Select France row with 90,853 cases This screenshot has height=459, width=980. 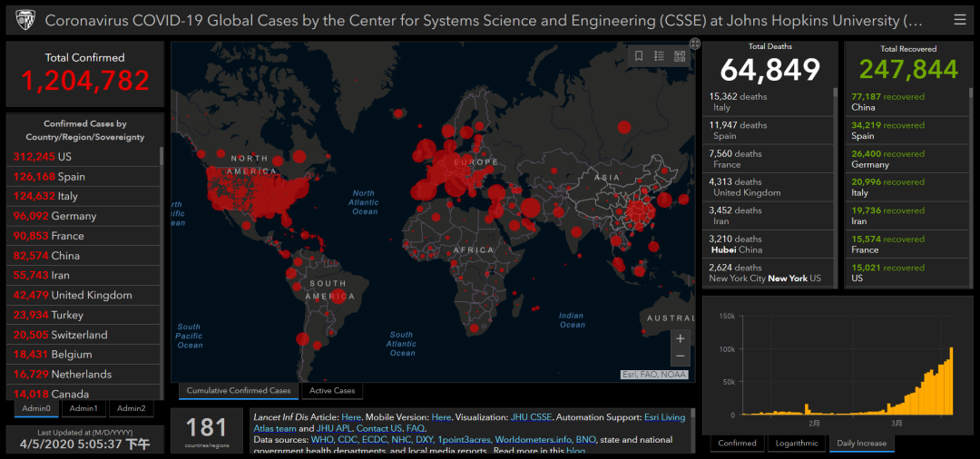83,236
